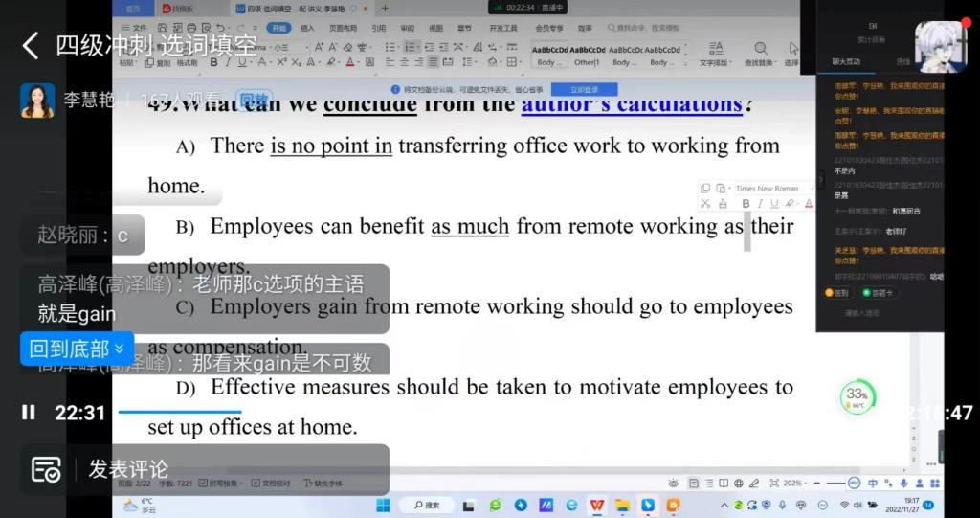980x518 pixels.
Task: Open the 查找替换 find and replace tool
Action: pos(760,54)
